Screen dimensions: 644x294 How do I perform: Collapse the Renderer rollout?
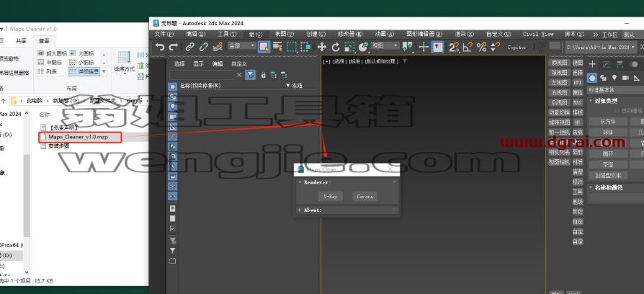pyautogui.click(x=316, y=182)
